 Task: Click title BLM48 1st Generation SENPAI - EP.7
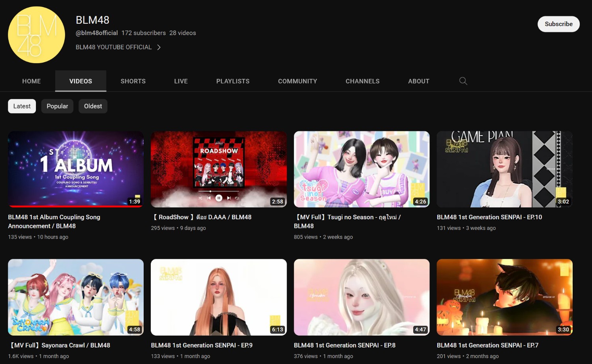click(487, 345)
